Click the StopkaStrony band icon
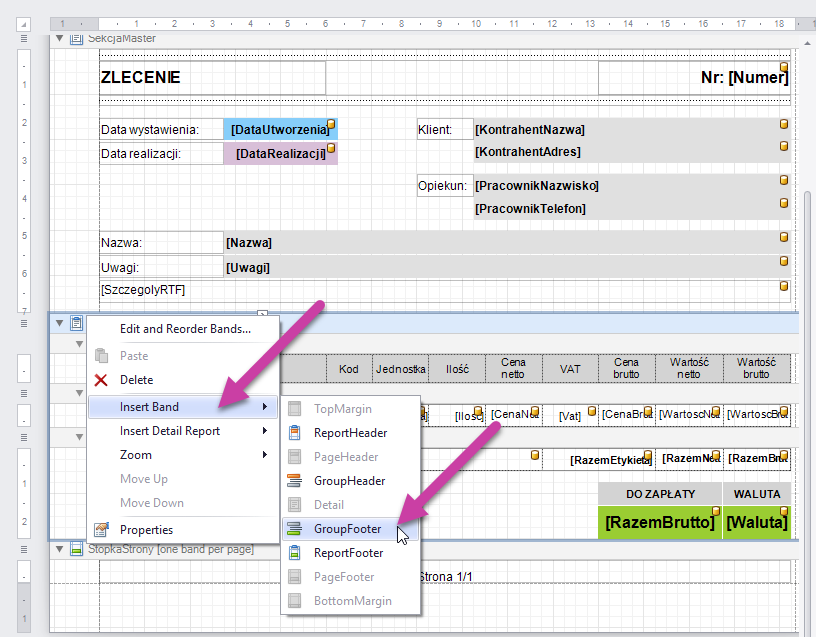Image resolution: width=816 pixels, height=637 pixels. tap(77, 549)
